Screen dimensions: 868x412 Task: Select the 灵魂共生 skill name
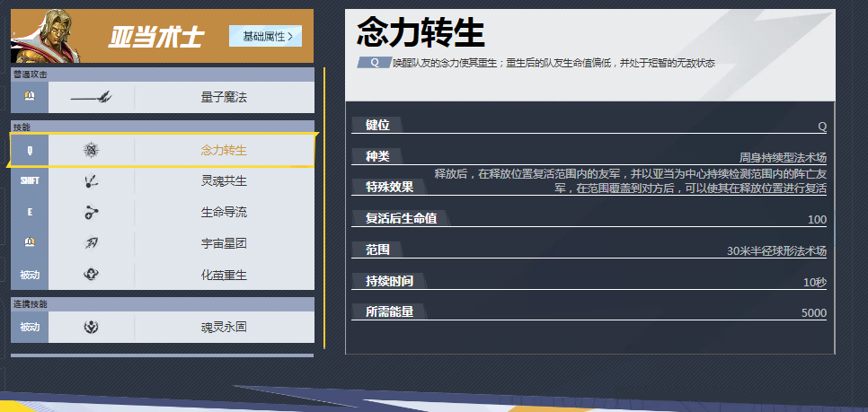pos(224,181)
